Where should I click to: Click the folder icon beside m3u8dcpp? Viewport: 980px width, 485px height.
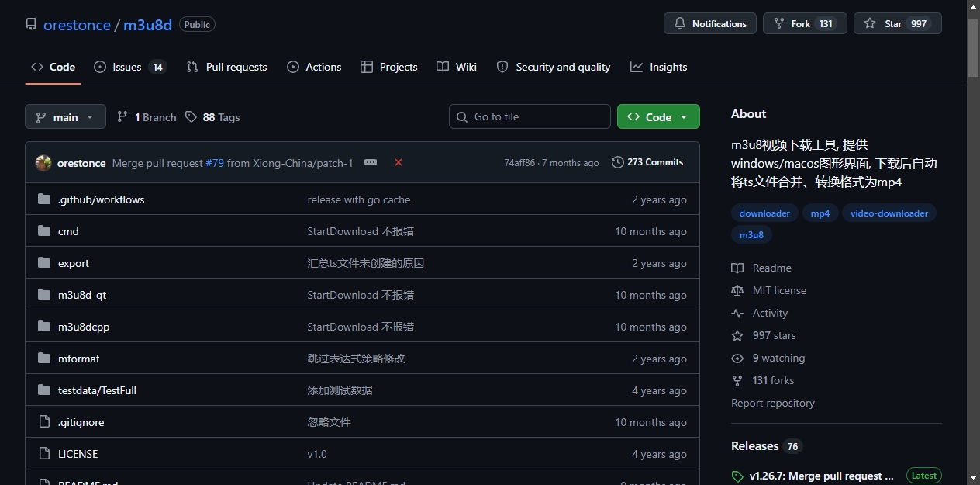44,327
